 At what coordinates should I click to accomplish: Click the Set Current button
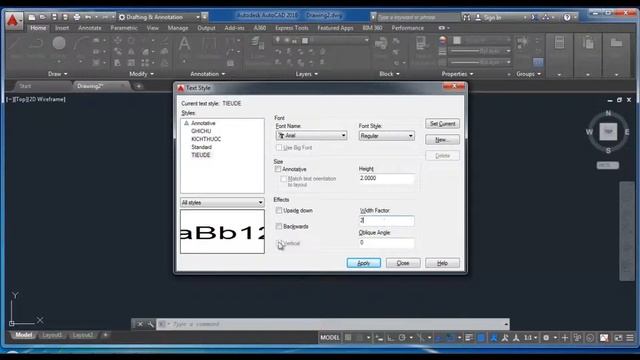tap(442, 124)
